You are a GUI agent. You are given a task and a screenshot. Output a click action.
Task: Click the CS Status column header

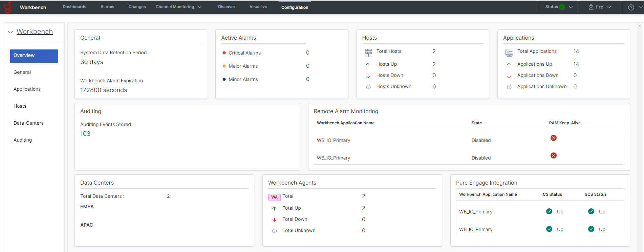(552, 194)
